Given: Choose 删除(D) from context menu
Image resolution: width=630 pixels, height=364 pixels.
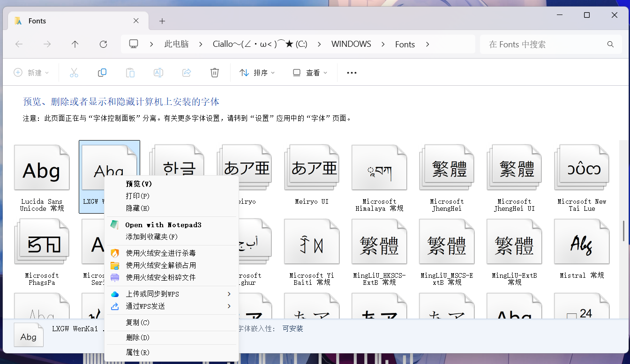Looking at the screenshot, I should pos(172,337).
